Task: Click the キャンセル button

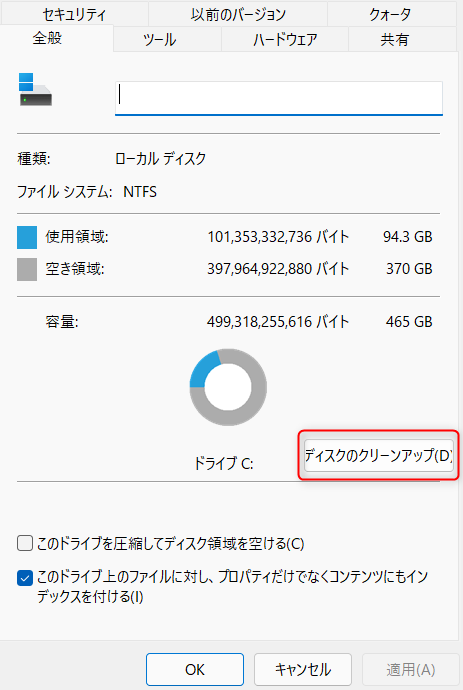Action: 303,669
